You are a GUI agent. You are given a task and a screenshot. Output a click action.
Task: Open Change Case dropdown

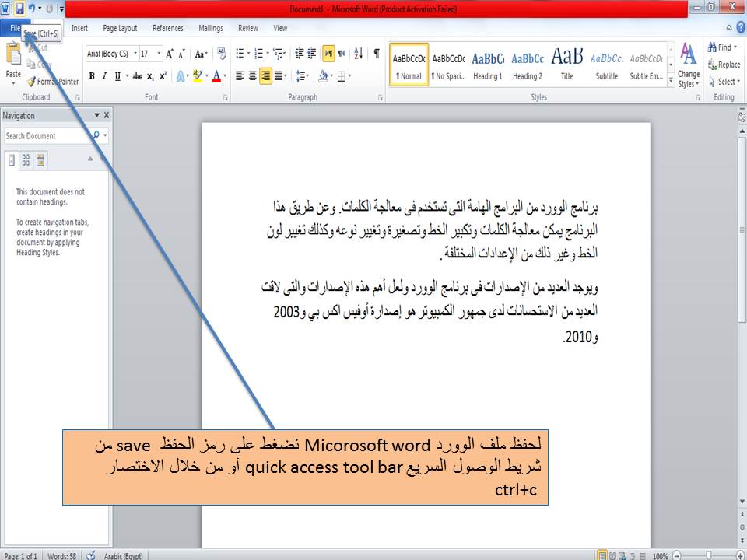[x=202, y=54]
